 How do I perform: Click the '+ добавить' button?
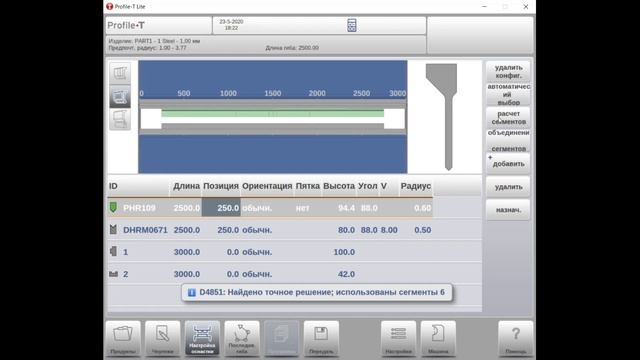pyautogui.click(x=508, y=164)
